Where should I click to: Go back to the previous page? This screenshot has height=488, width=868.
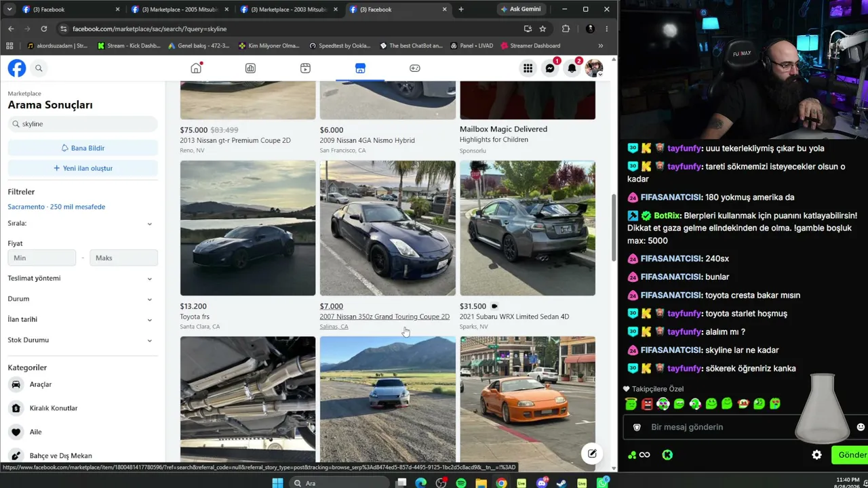(x=11, y=28)
